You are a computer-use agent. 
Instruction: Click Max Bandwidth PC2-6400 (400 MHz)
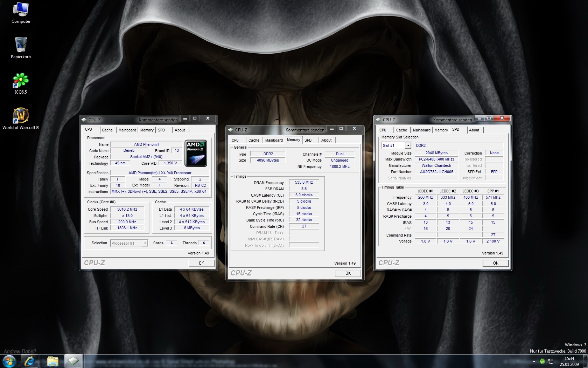(x=436, y=159)
